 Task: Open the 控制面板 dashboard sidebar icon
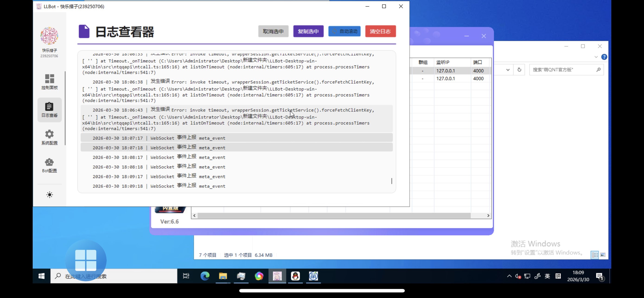tap(49, 81)
